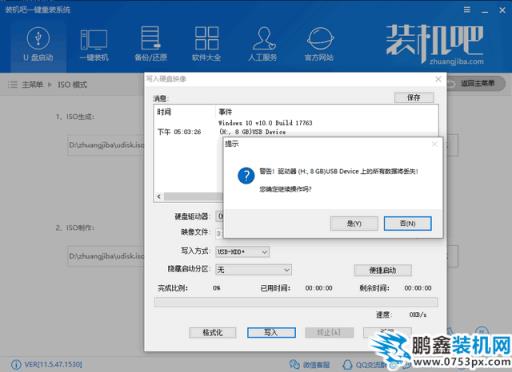Confirm with the 是(Y) button
The image size is (512, 372).
[354, 223]
